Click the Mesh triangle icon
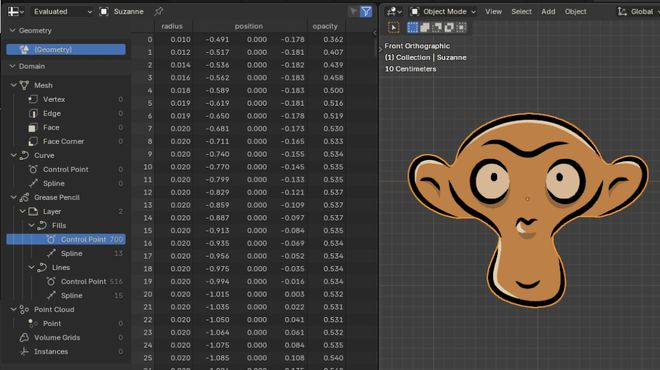660x370 pixels. (24, 85)
